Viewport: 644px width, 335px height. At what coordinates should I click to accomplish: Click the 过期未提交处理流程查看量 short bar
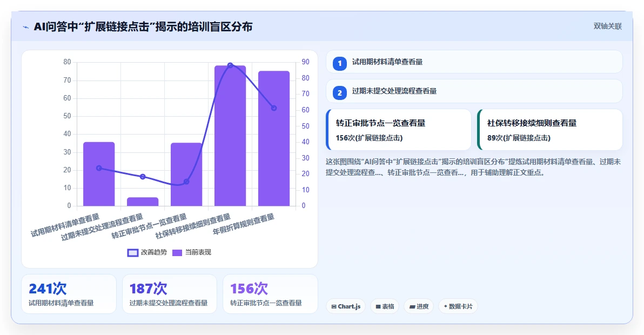pyautogui.click(x=143, y=202)
